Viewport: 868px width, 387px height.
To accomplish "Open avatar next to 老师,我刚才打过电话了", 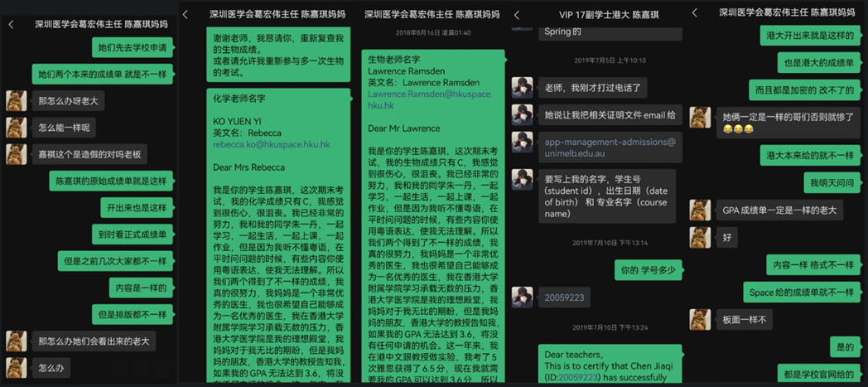I will pyautogui.click(x=522, y=87).
